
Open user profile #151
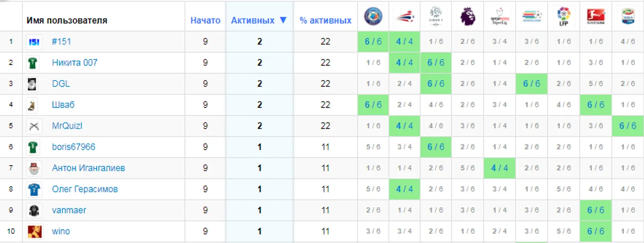tap(61, 41)
